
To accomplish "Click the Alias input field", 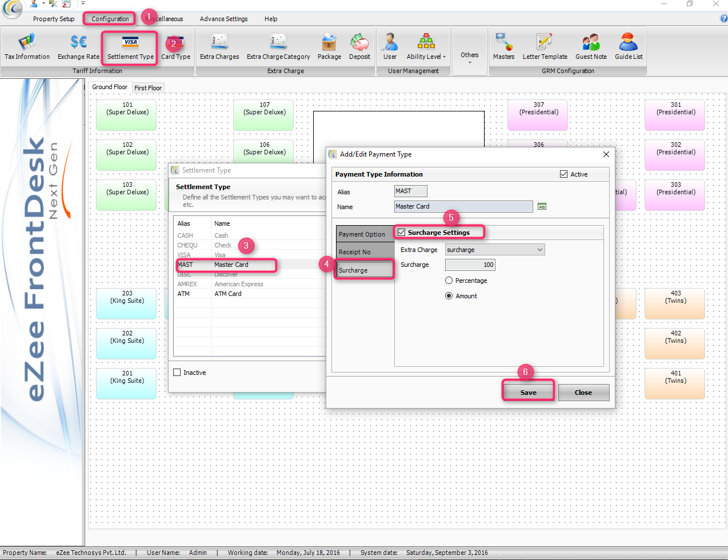I will (410, 191).
